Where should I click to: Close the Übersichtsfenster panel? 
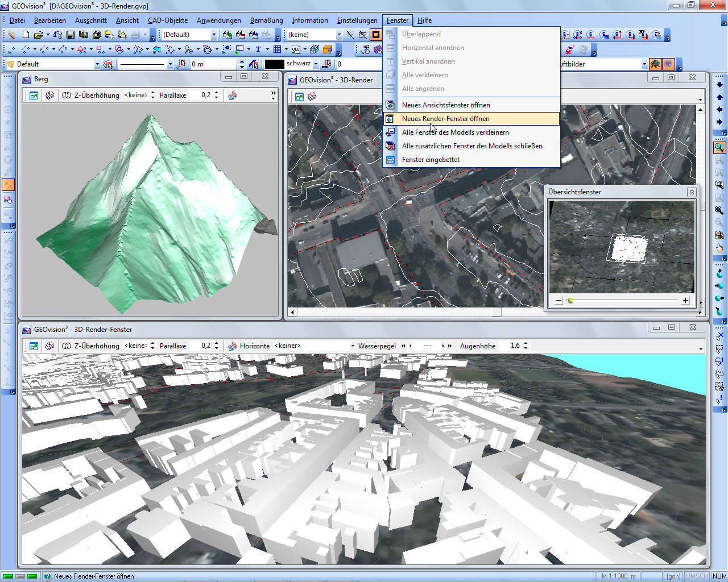(x=692, y=192)
